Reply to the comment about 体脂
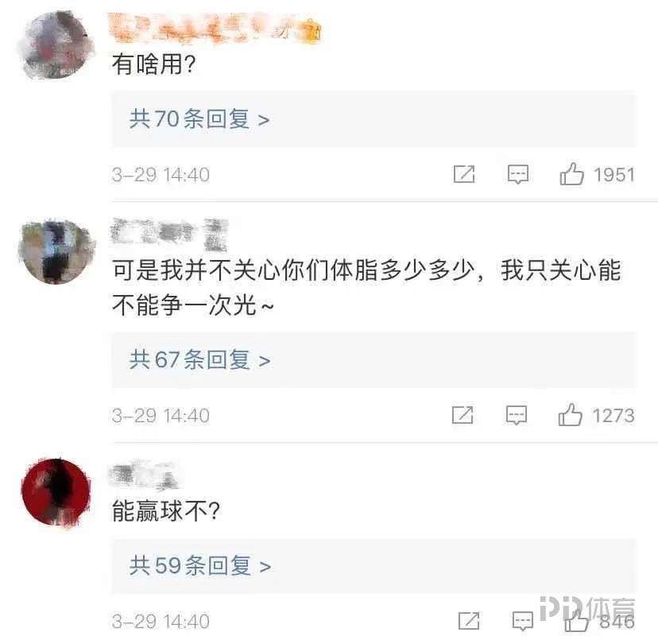This screenshot has height=644, width=658. click(x=517, y=415)
